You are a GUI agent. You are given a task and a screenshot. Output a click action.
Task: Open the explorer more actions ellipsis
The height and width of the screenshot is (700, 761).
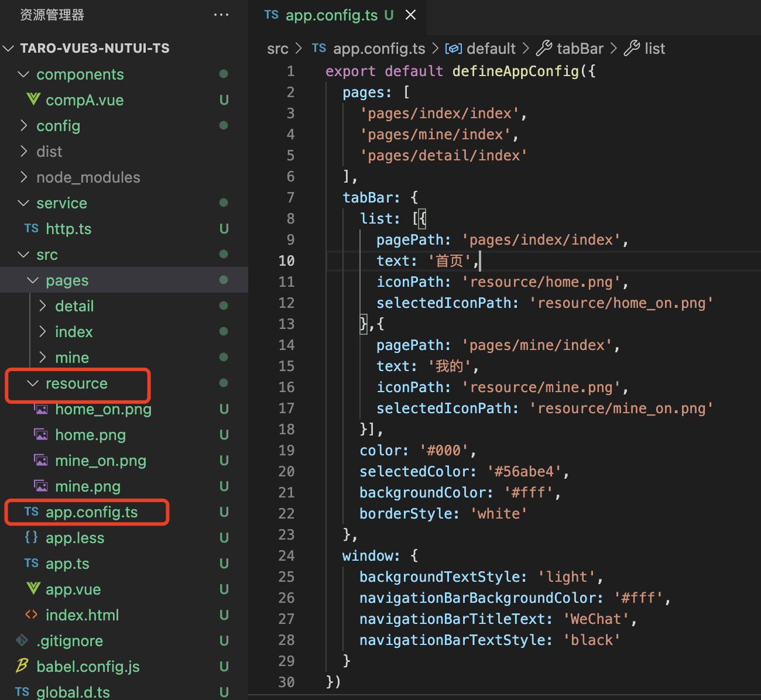click(221, 15)
